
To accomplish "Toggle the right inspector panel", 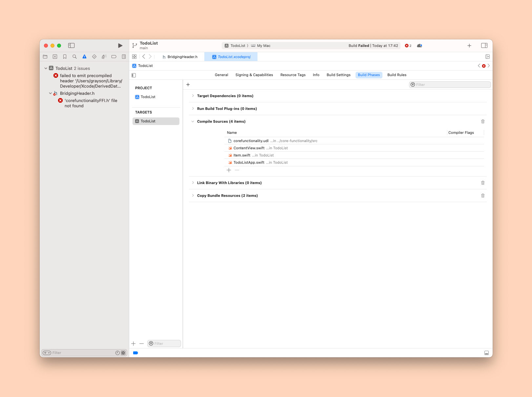I will pyautogui.click(x=484, y=46).
